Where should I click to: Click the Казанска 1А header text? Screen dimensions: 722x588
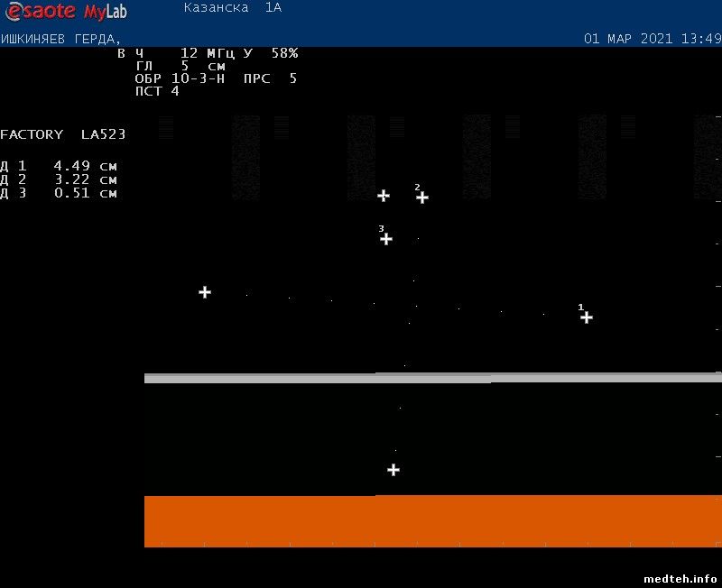click(232, 8)
